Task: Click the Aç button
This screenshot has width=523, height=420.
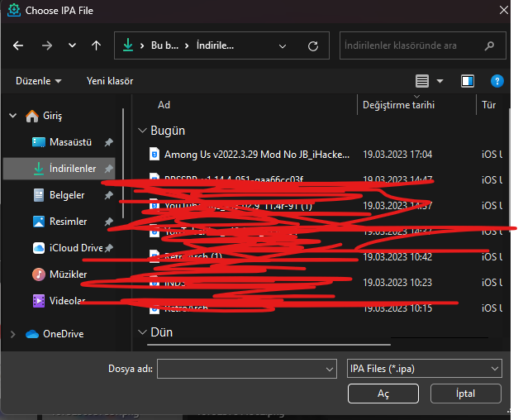Action: tap(383, 394)
